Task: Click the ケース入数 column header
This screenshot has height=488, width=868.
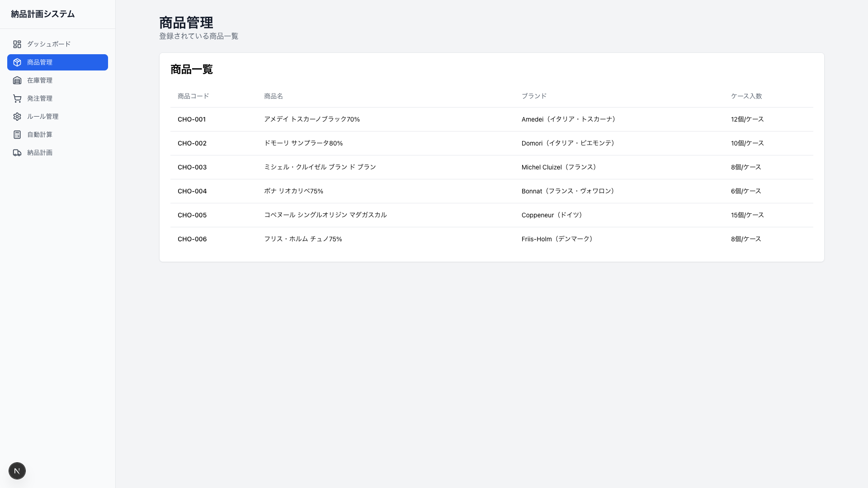Action: click(746, 96)
